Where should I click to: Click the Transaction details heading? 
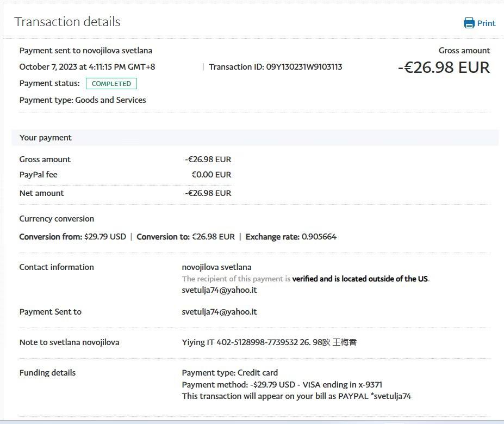[x=67, y=22]
